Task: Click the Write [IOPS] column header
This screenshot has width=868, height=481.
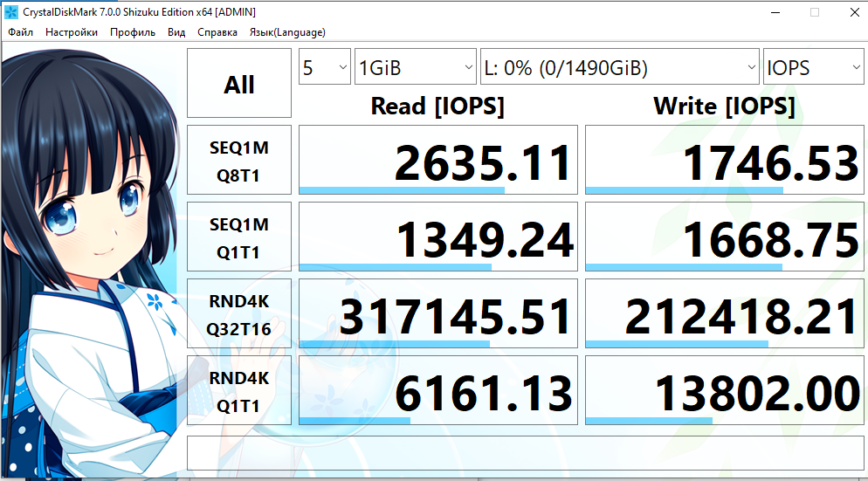Action: tap(724, 106)
